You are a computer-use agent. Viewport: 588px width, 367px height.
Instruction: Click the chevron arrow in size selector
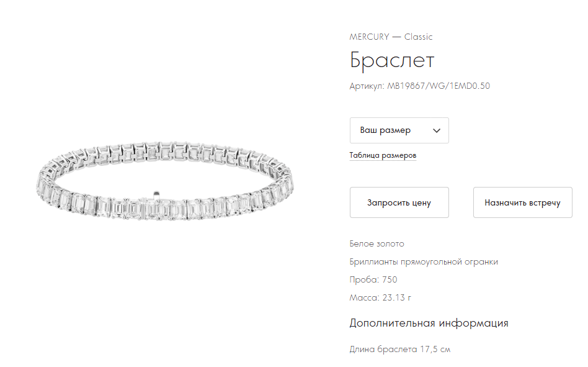tap(437, 130)
